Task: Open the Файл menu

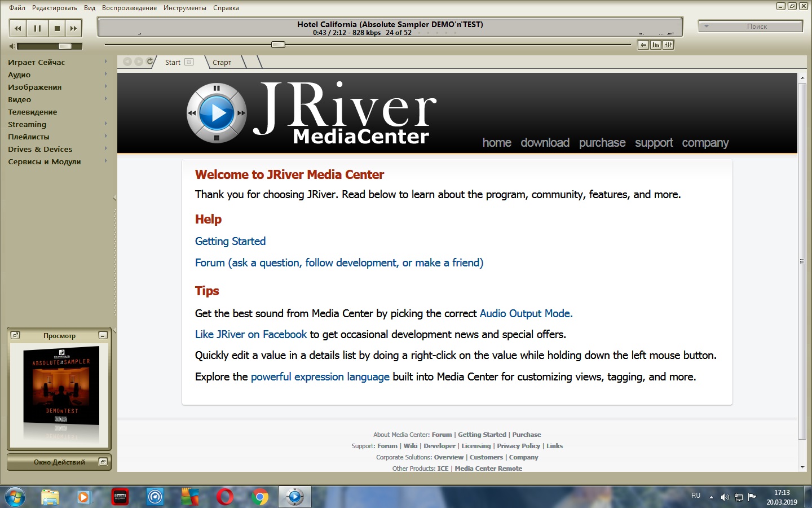Action: point(17,8)
